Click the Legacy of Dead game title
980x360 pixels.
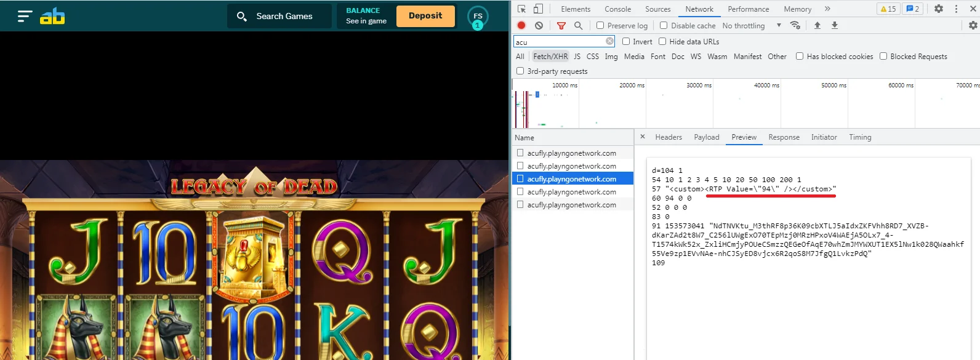(254, 186)
